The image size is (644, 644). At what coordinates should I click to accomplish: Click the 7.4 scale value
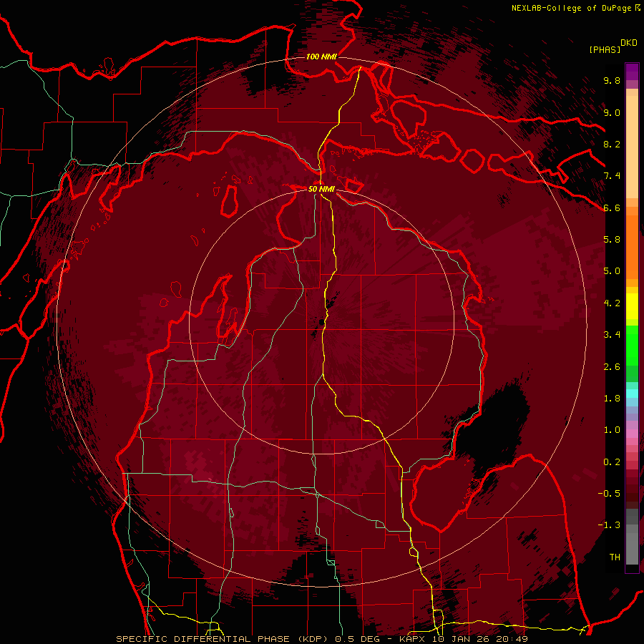point(612,176)
